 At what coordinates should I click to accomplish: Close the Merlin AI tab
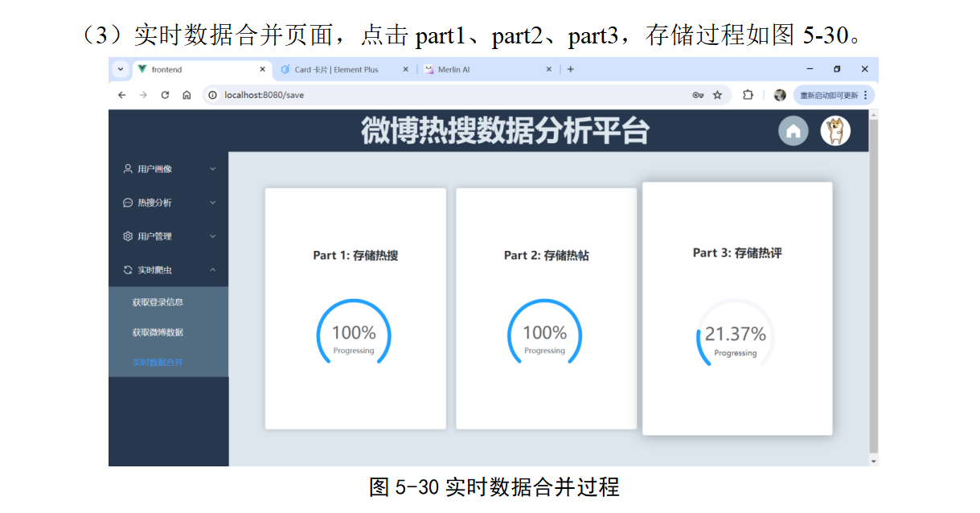(x=549, y=70)
